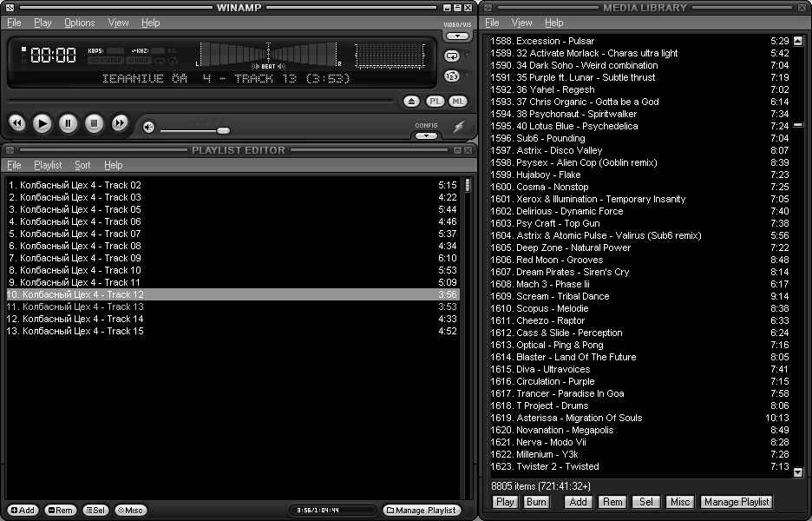Click the Media Library scrollbar thumb
The image size is (812, 521).
pos(798,125)
